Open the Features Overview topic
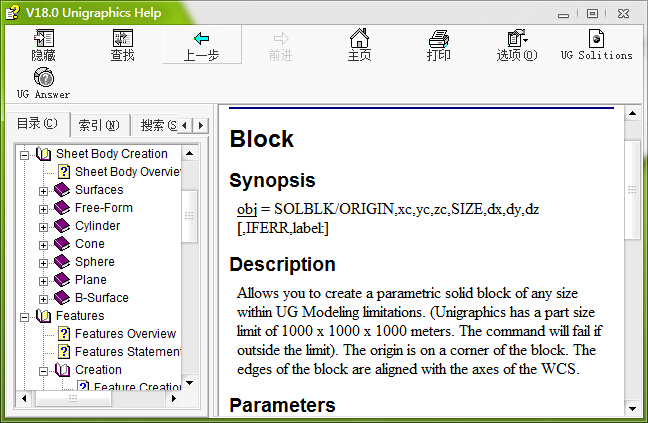648x423 pixels. pos(125,333)
